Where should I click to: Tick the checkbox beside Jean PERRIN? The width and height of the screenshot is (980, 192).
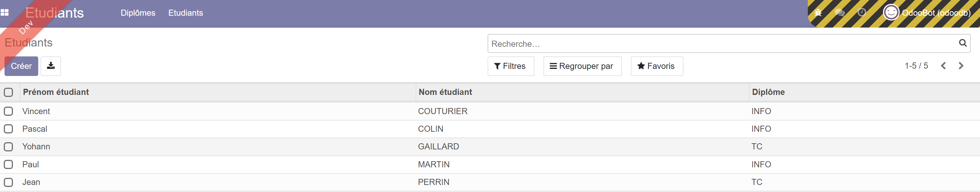pyautogui.click(x=8, y=182)
